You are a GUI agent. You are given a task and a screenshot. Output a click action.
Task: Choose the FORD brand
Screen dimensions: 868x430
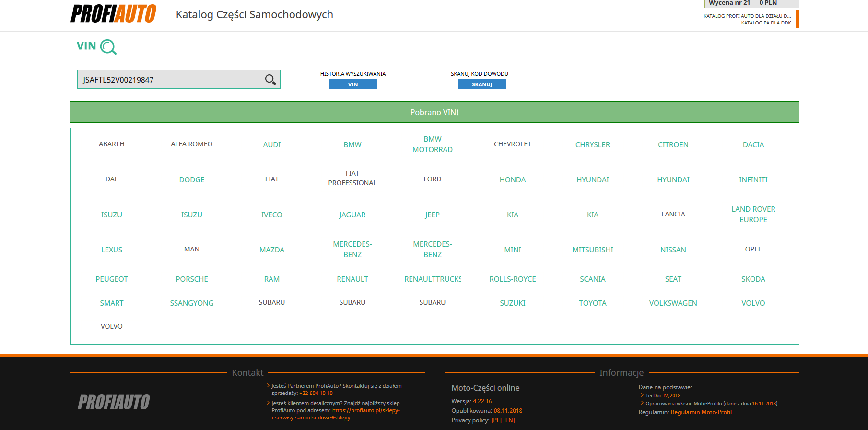pos(433,179)
